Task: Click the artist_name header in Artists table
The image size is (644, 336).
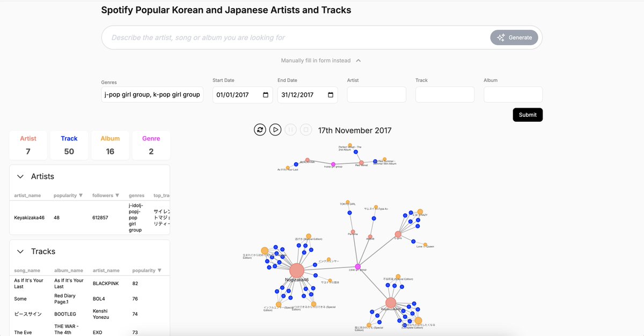Action: [27, 196]
